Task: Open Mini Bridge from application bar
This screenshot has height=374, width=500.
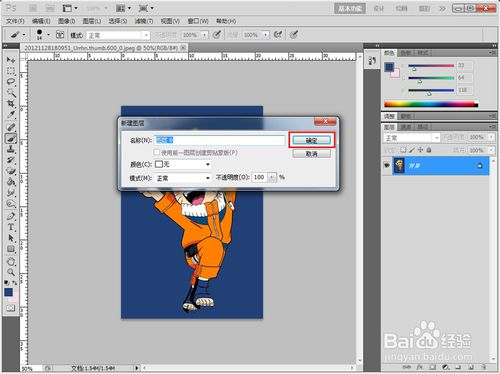Action: pos(50,8)
